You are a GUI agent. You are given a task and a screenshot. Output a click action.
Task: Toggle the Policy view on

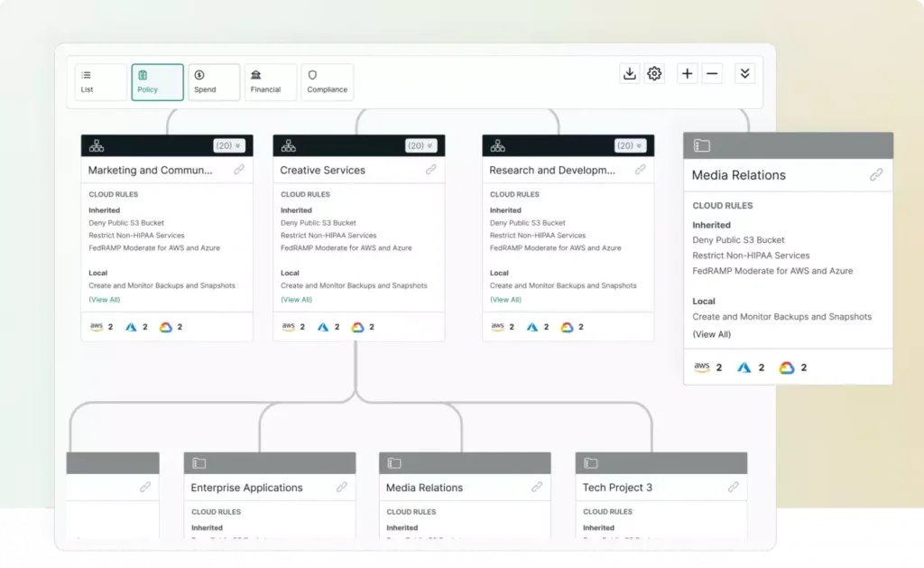pos(157,80)
